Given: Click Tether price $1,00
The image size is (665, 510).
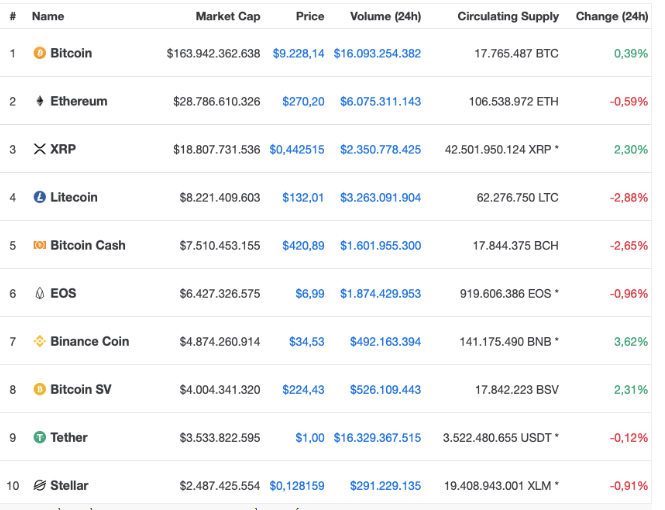Looking at the screenshot, I should tap(310, 438).
